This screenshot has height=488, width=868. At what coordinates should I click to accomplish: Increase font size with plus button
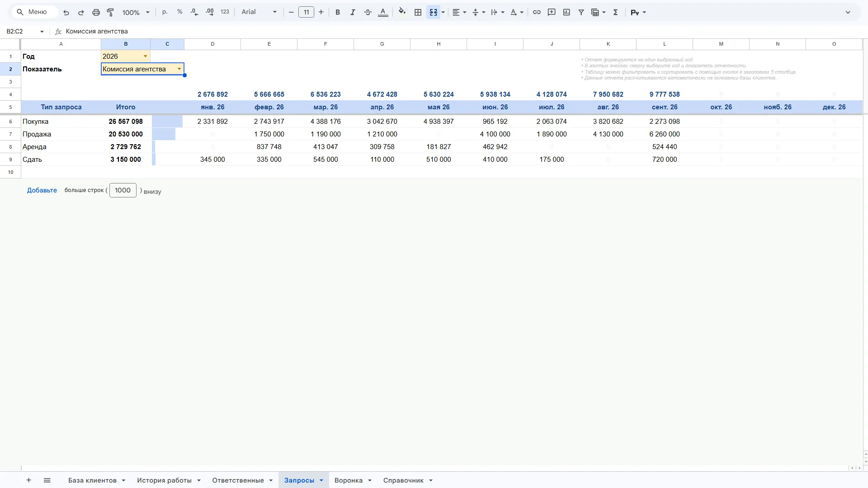click(x=321, y=12)
